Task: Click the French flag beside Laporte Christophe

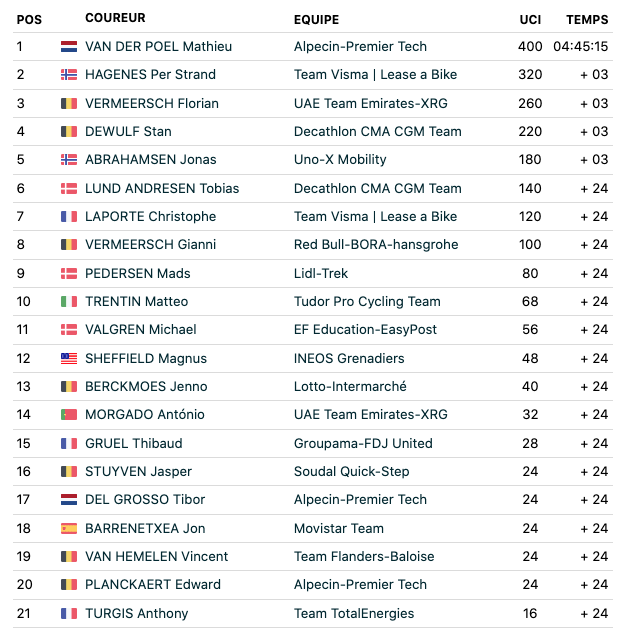Action: (x=69, y=216)
